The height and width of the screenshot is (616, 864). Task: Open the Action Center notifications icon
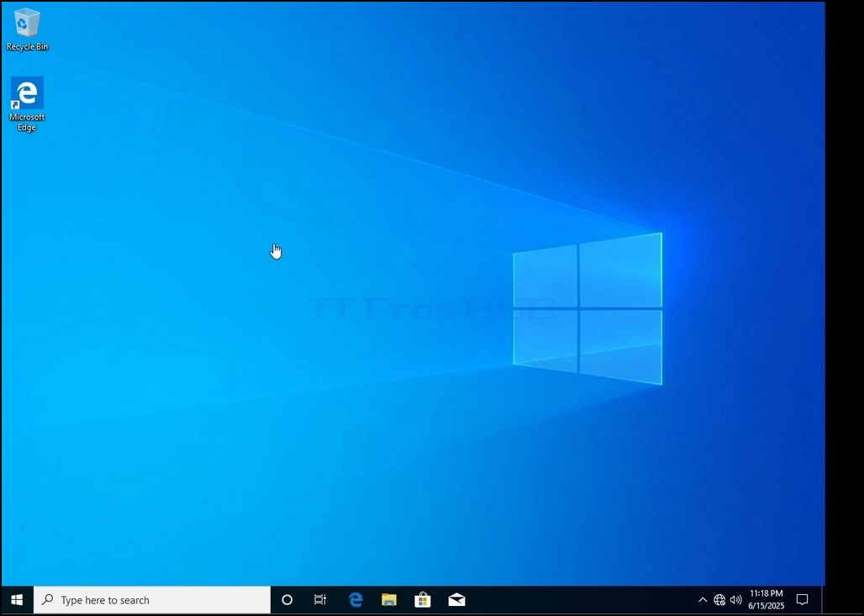803,600
